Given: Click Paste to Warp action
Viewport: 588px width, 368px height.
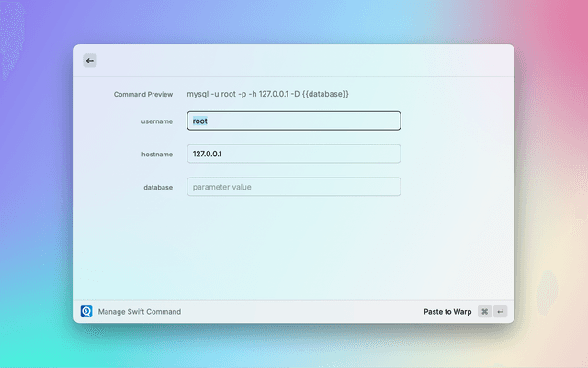Looking at the screenshot, I should coord(447,312).
